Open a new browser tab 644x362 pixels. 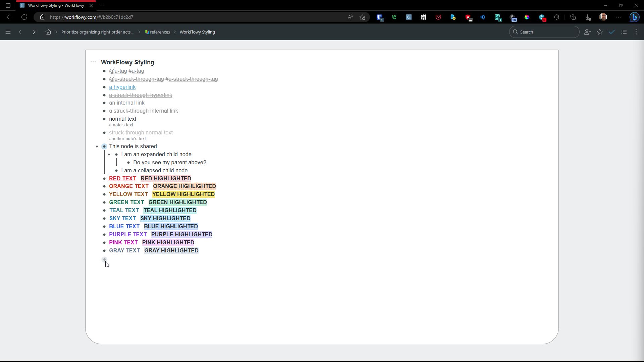(102, 5)
